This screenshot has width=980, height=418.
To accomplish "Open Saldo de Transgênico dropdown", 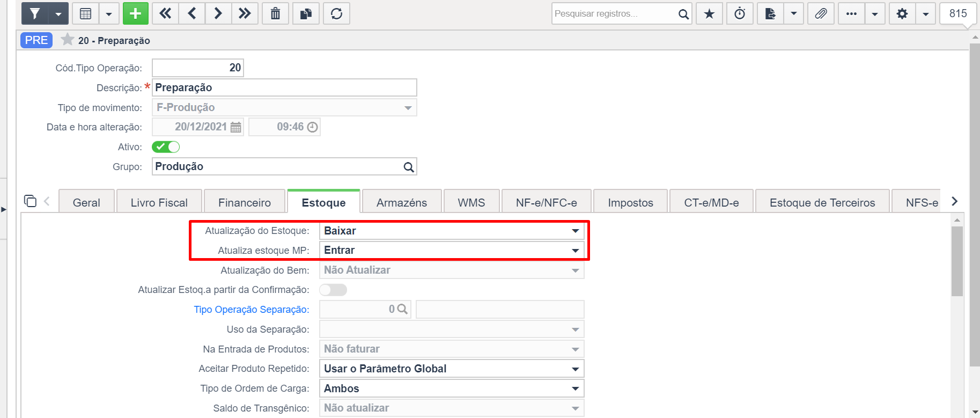I will coord(452,408).
